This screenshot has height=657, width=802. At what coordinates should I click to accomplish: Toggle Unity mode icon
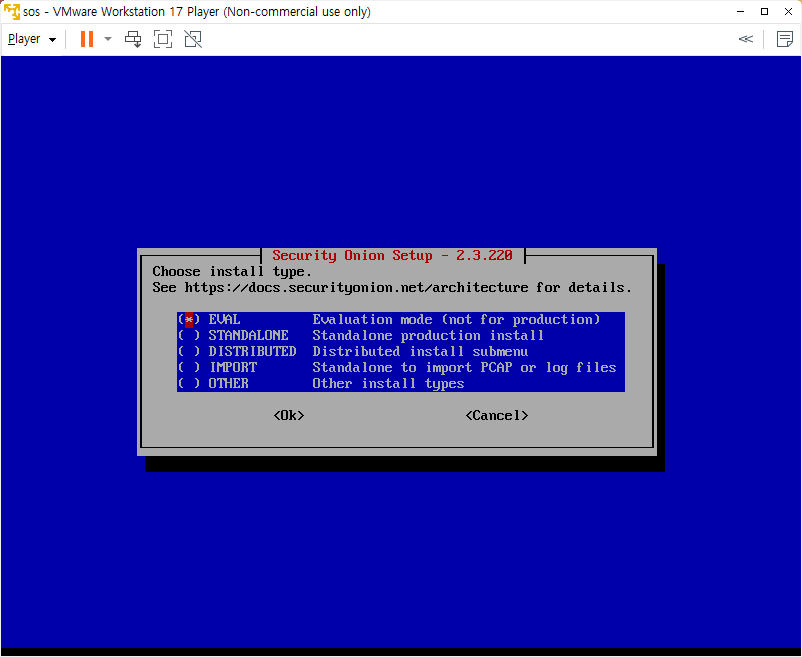tap(193, 39)
